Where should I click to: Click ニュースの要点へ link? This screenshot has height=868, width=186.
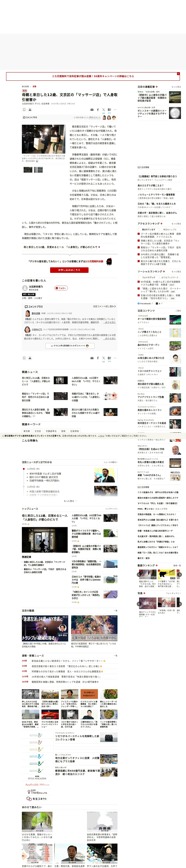(x=110, y=462)
